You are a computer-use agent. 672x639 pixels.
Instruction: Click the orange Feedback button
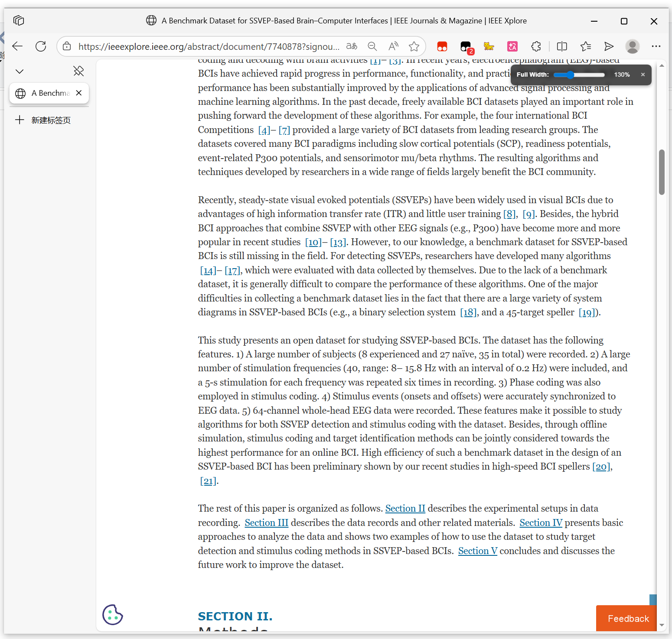pos(626,618)
